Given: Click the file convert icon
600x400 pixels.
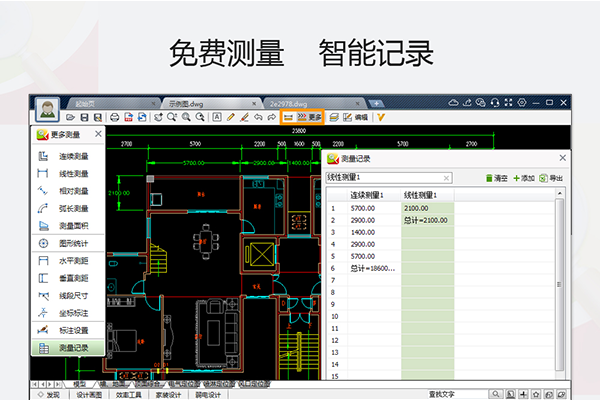Looking at the screenshot, I should 142,117.
